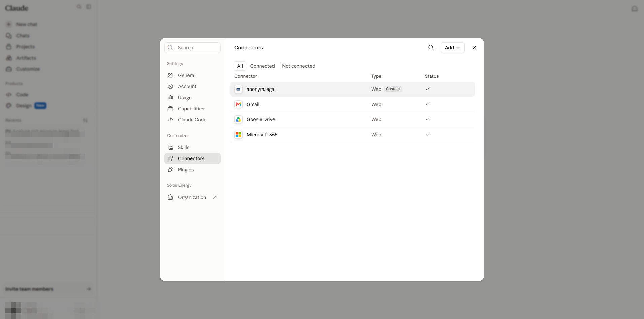Switch to the Connected tab
Image resolution: width=644 pixels, height=319 pixels.
coord(262,66)
